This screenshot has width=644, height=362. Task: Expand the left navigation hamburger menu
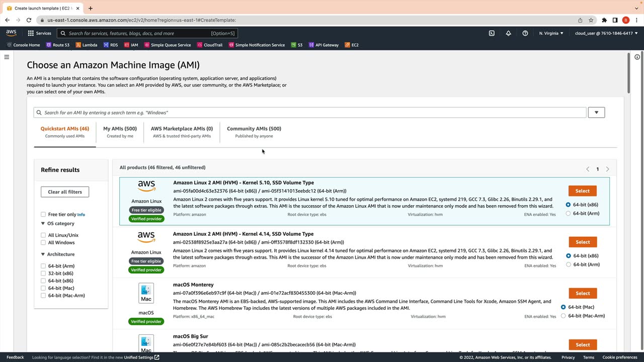pyautogui.click(x=7, y=57)
